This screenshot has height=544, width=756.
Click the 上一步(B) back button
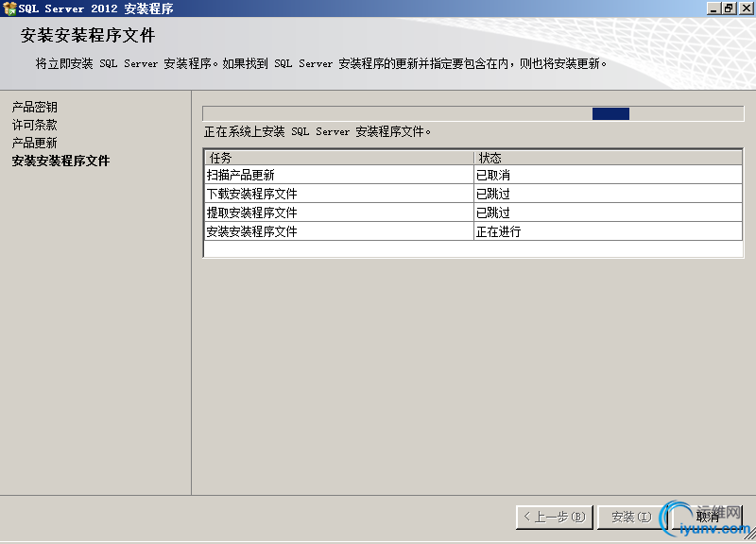pos(555,517)
